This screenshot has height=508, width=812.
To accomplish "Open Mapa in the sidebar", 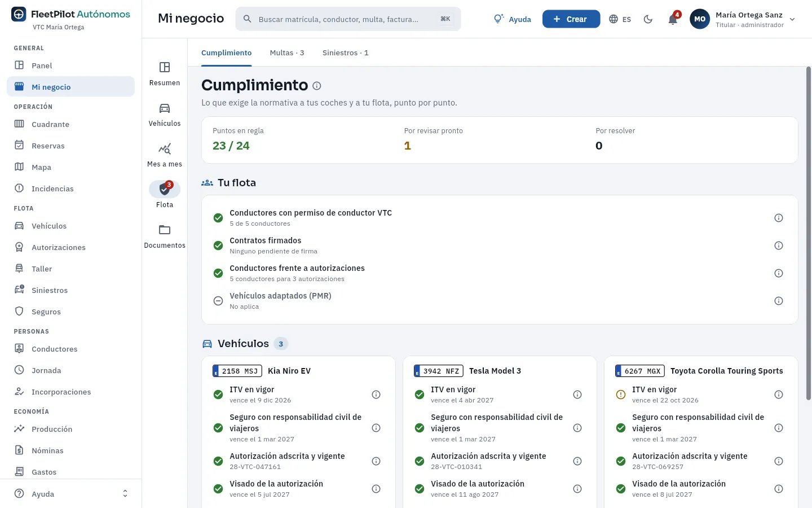I will (x=70, y=167).
